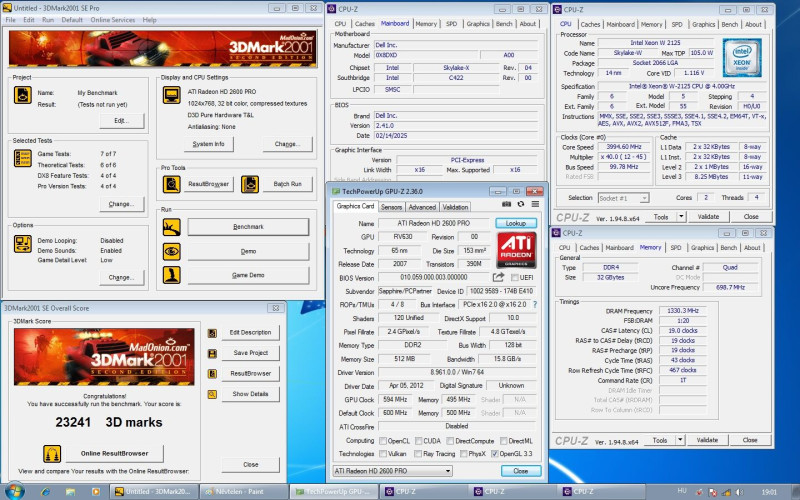This screenshot has width=800, height=500.
Task: Click the Windows Start orb
Action: tap(14, 491)
